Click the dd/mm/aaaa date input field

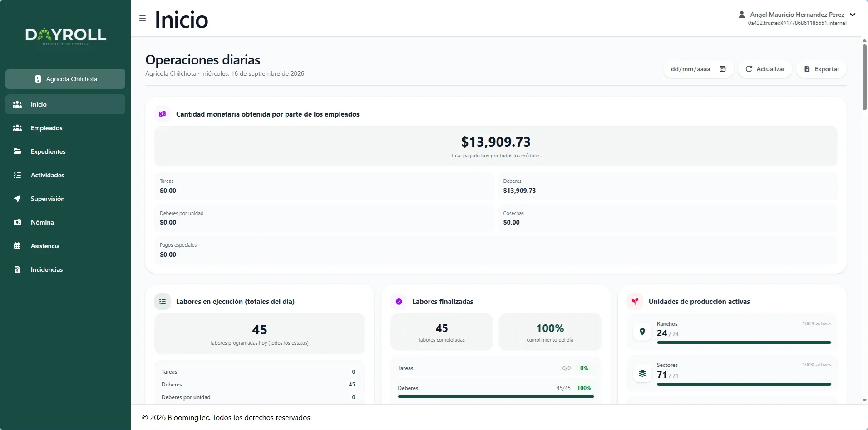click(x=698, y=69)
